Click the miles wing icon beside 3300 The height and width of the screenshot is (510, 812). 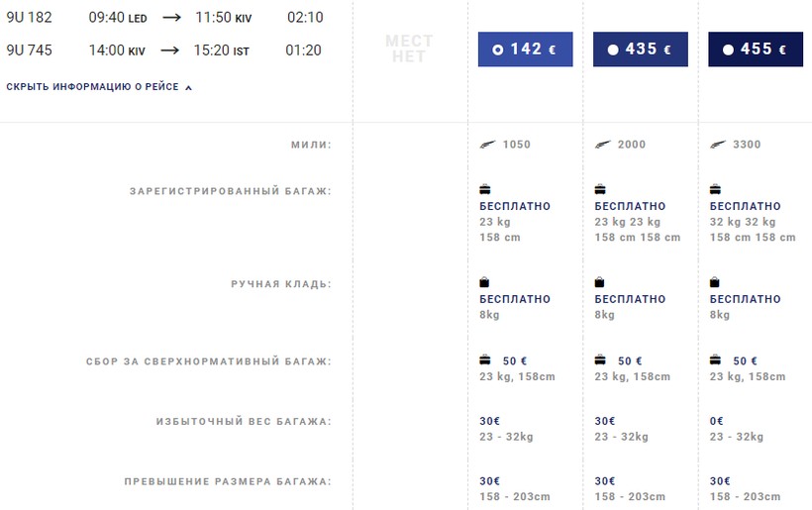[717, 145]
